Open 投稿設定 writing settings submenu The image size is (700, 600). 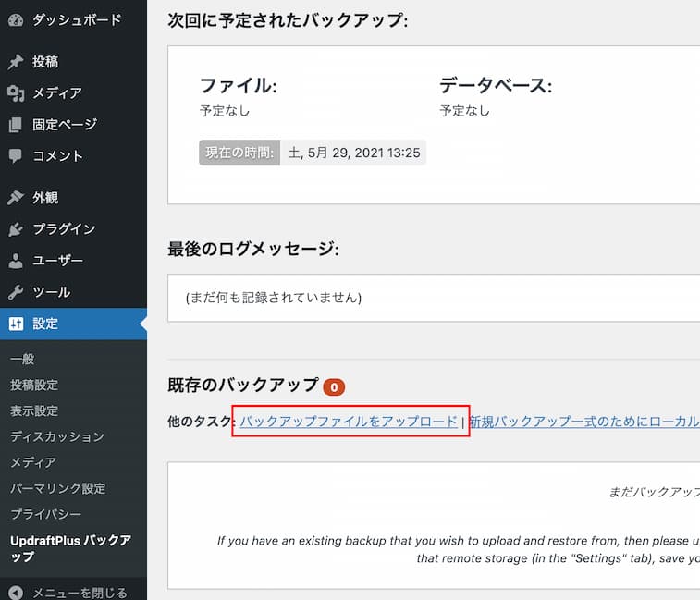point(34,385)
